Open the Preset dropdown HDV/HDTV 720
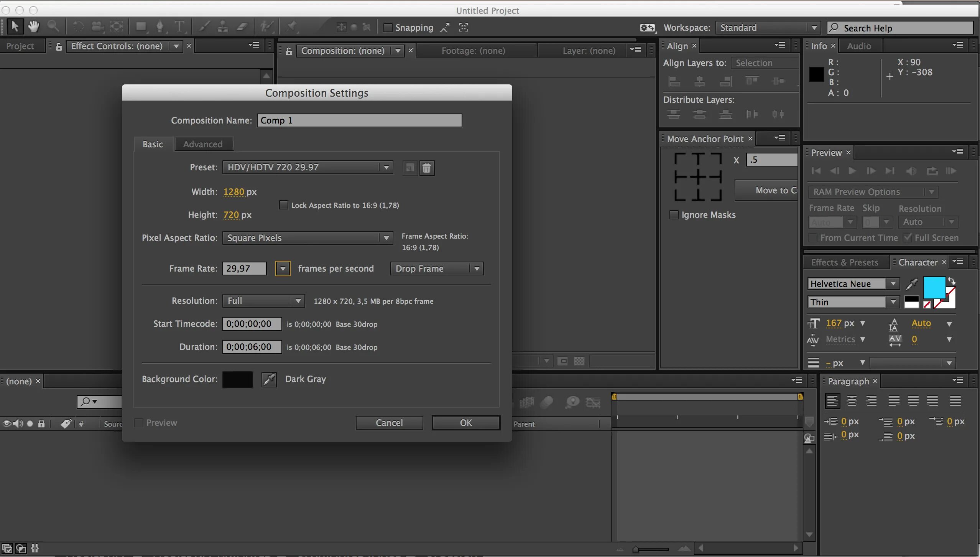Viewport: 980px width, 557px height. pyautogui.click(x=307, y=167)
